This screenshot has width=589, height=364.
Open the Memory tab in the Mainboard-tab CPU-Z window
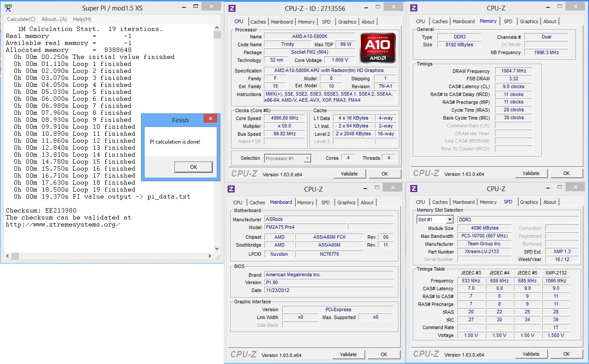(305, 203)
